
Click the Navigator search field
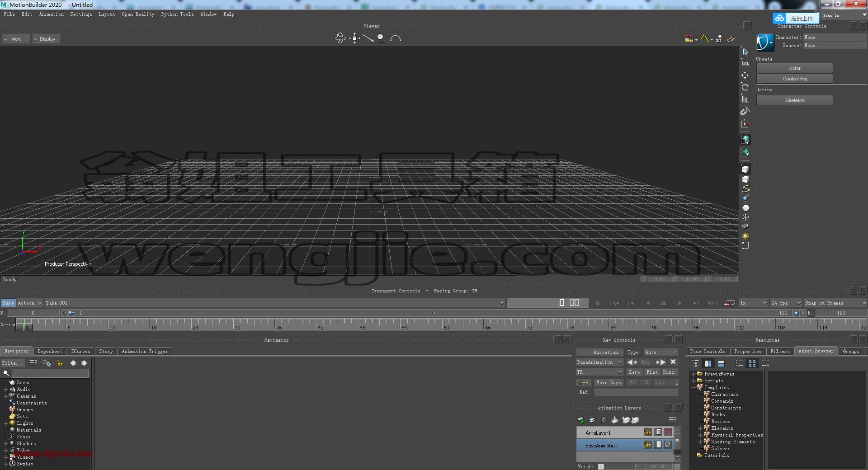(x=50, y=373)
